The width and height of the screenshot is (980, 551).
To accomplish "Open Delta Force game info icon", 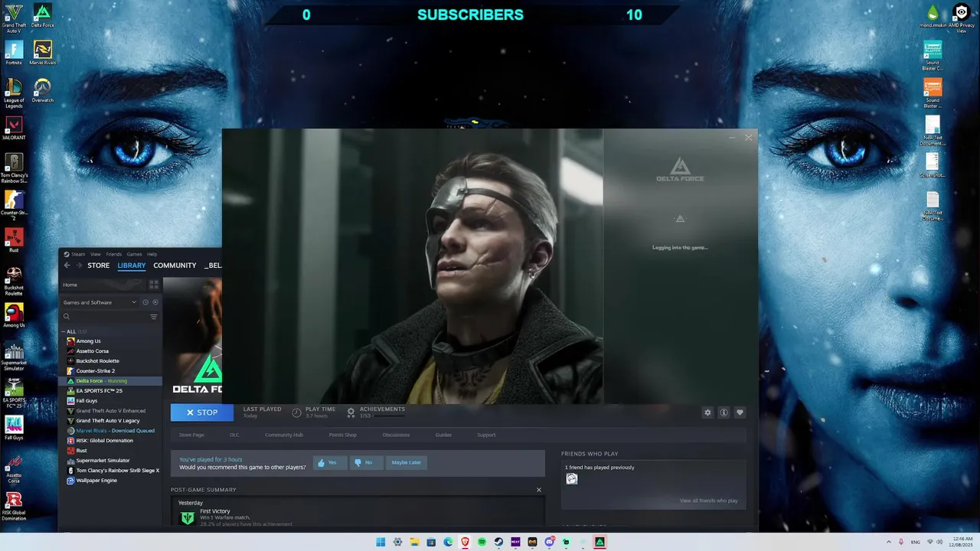I will (x=724, y=412).
